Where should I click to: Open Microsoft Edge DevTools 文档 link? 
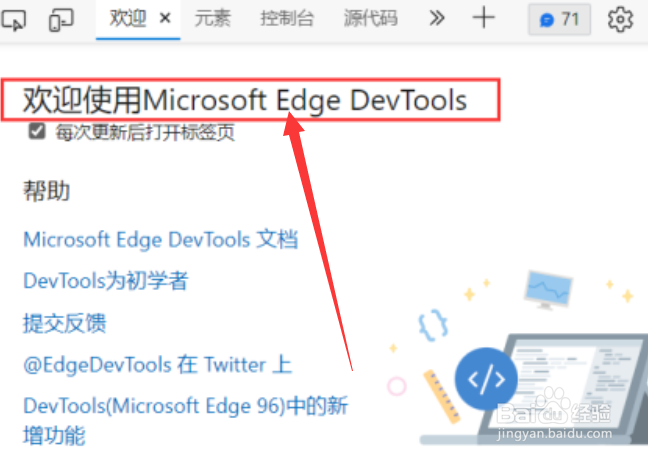160,240
